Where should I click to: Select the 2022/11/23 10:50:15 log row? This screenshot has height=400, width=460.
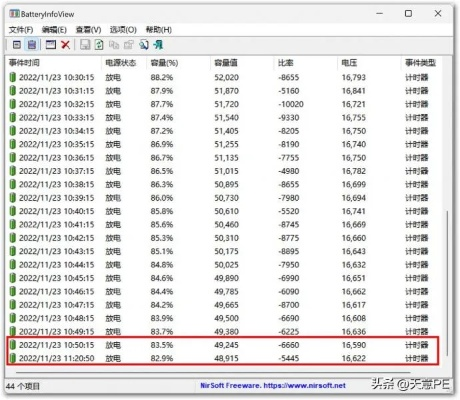click(x=223, y=345)
